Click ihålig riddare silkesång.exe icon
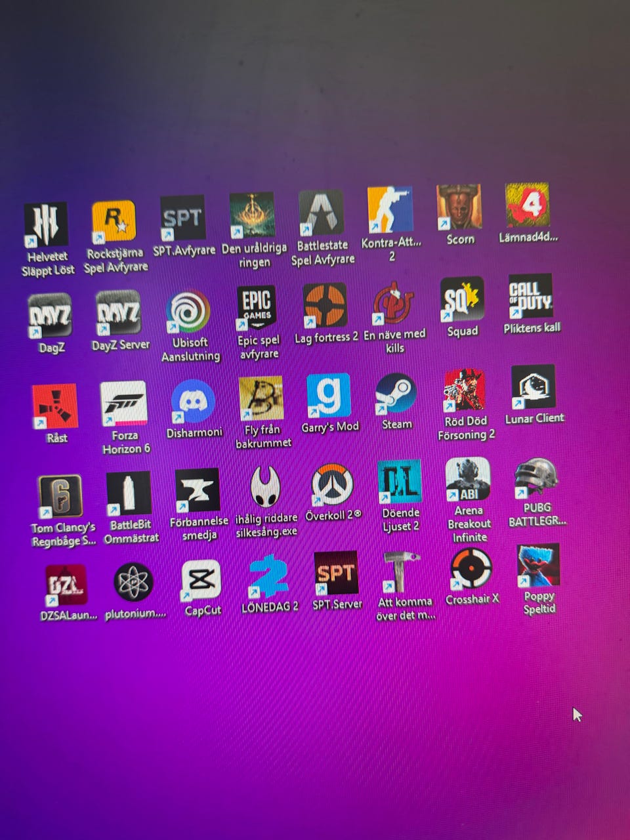 (266, 488)
